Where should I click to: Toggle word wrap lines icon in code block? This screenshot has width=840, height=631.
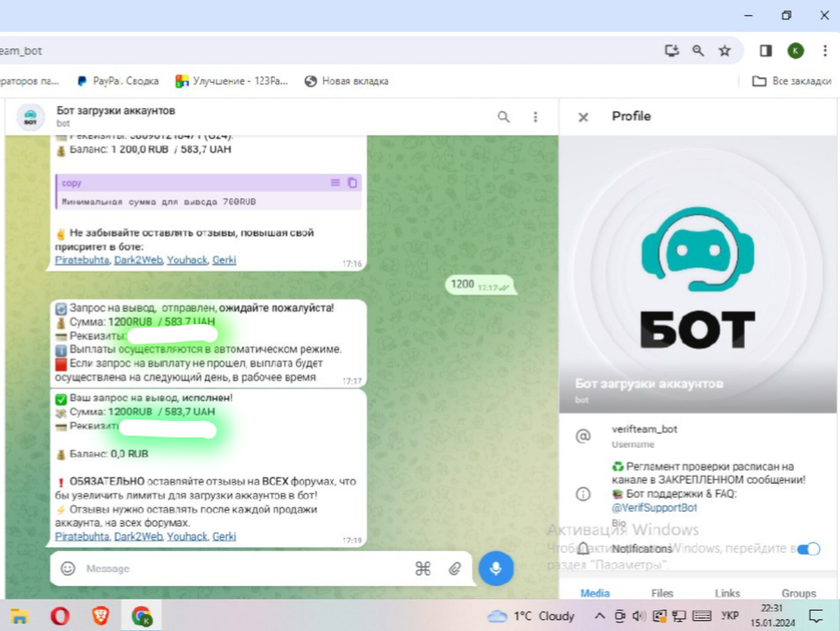(335, 182)
